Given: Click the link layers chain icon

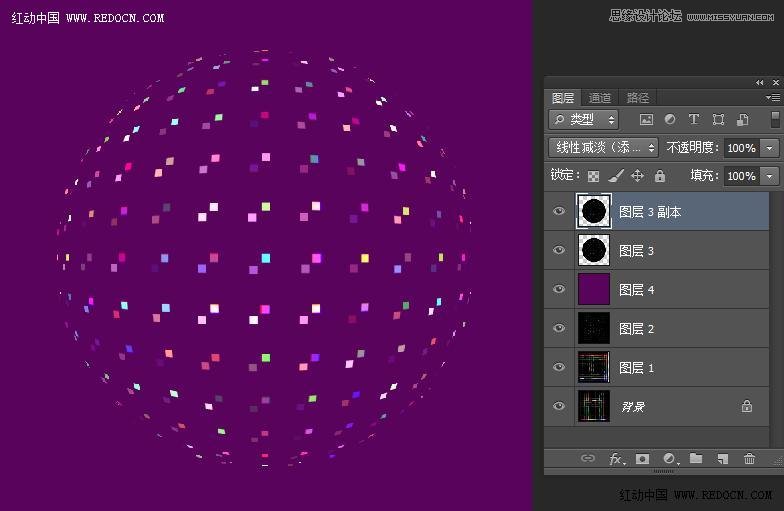Looking at the screenshot, I should pyautogui.click(x=588, y=458).
